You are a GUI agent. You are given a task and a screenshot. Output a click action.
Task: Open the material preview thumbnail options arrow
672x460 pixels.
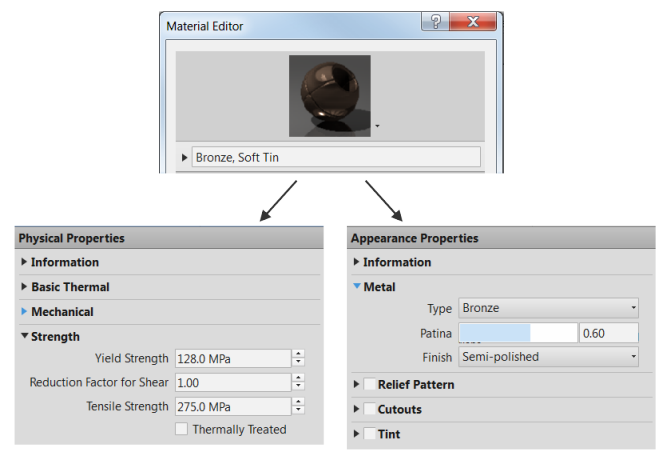(x=377, y=126)
